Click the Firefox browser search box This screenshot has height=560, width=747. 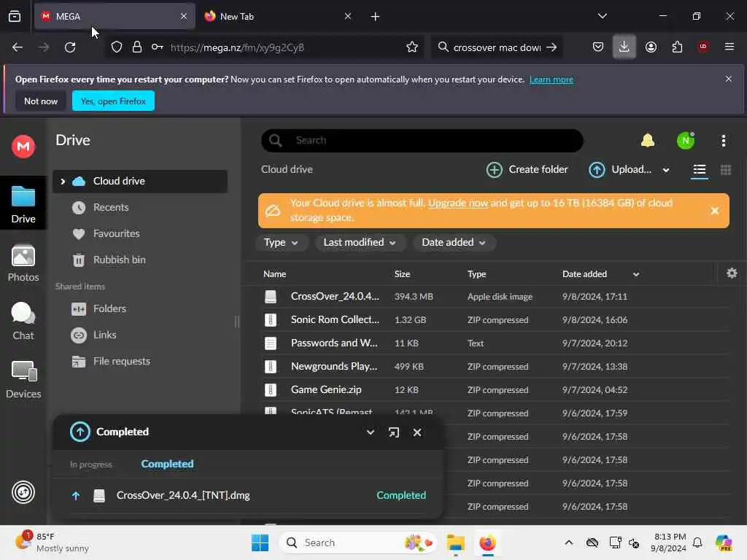click(x=497, y=47)
